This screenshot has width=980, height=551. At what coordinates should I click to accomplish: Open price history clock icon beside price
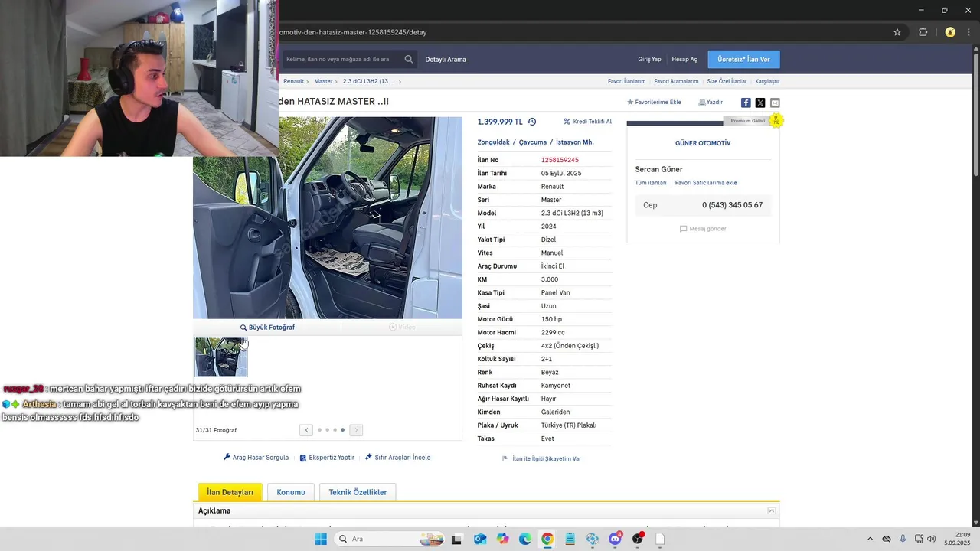point(532,122)
